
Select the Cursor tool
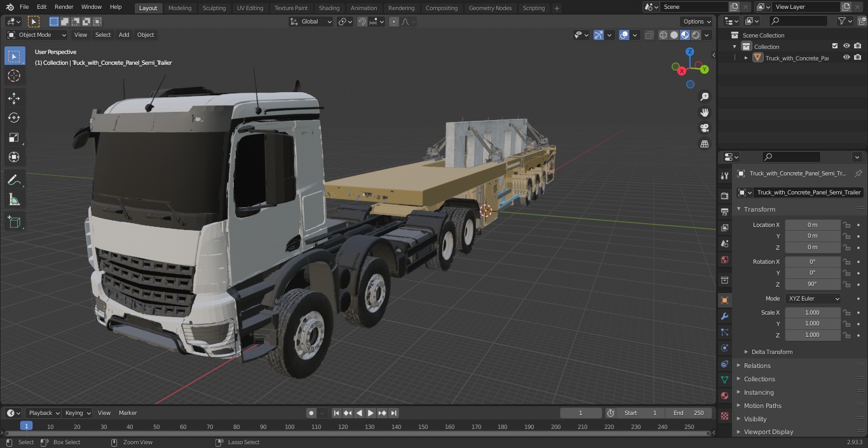pos(14,76)
